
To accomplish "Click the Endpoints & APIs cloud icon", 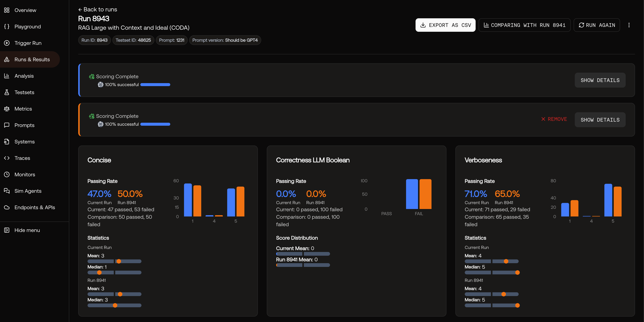I will pos(7,208).
